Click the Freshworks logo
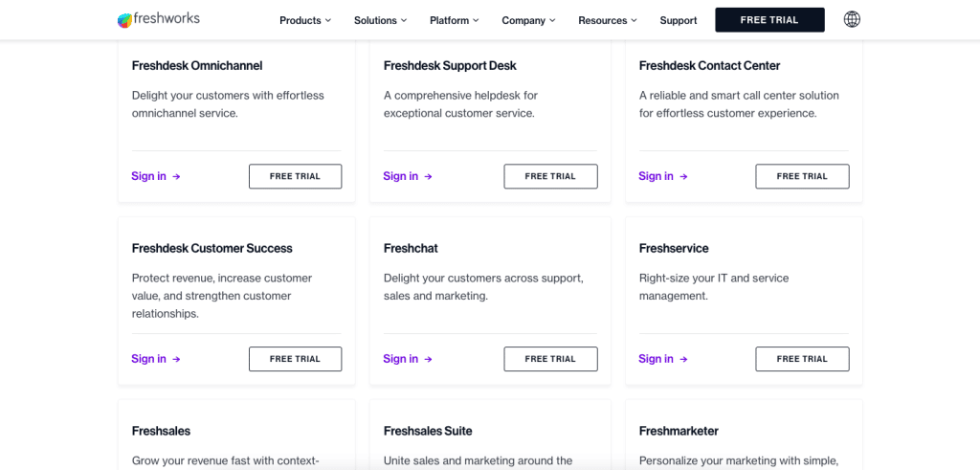This screenshot has height=470, width=980. (x=158, y=20)
